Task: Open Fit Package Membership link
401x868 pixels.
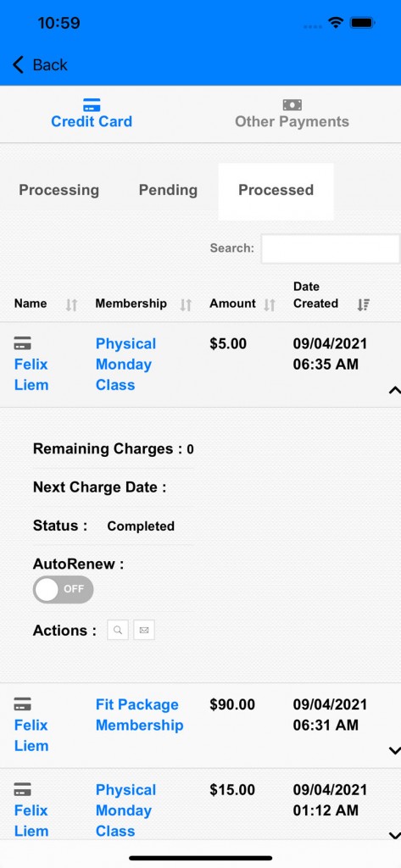Action: click(139, 715)
